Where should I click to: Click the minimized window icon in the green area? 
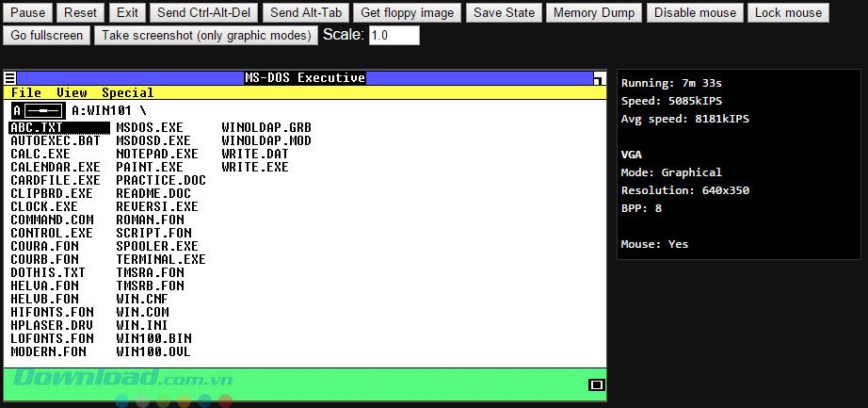[596, 384]
